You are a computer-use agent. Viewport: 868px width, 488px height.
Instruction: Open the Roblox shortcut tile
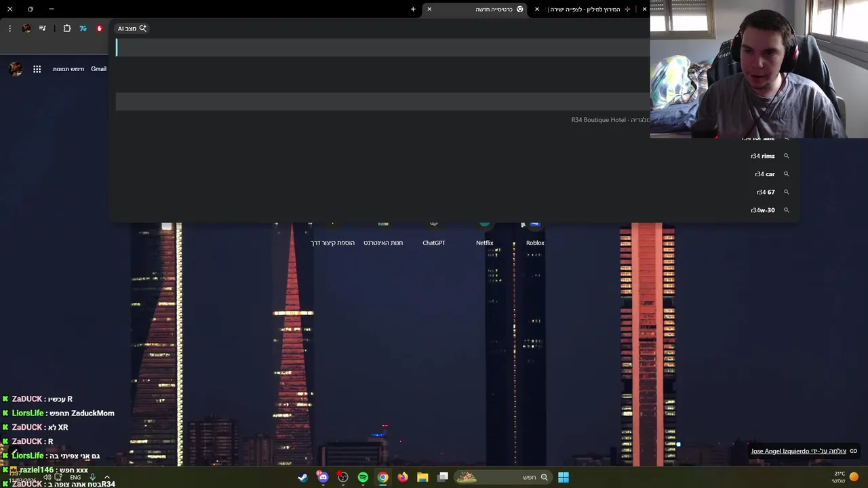click(535, 234)
